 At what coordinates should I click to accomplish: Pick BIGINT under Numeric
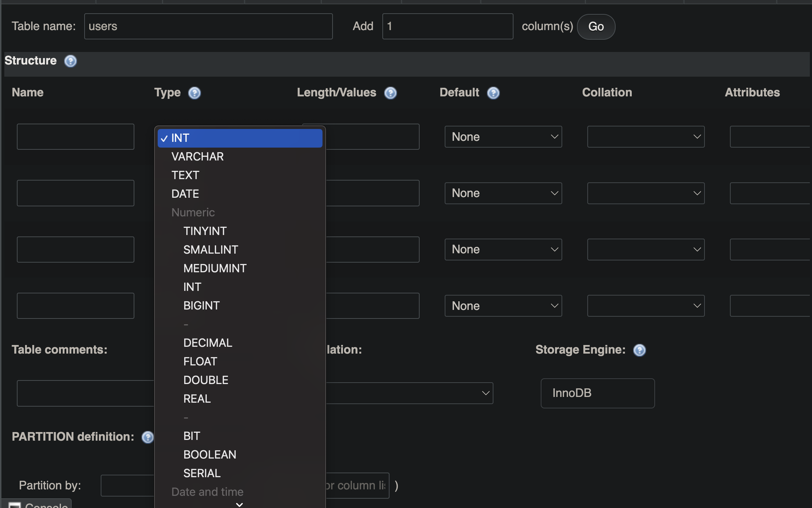click(x=240, y=306)
